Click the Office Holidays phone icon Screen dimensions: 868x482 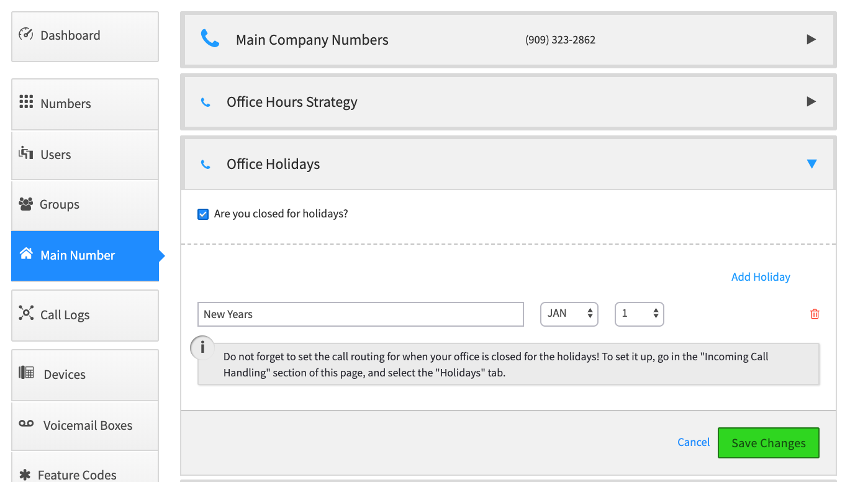[206, 165]
